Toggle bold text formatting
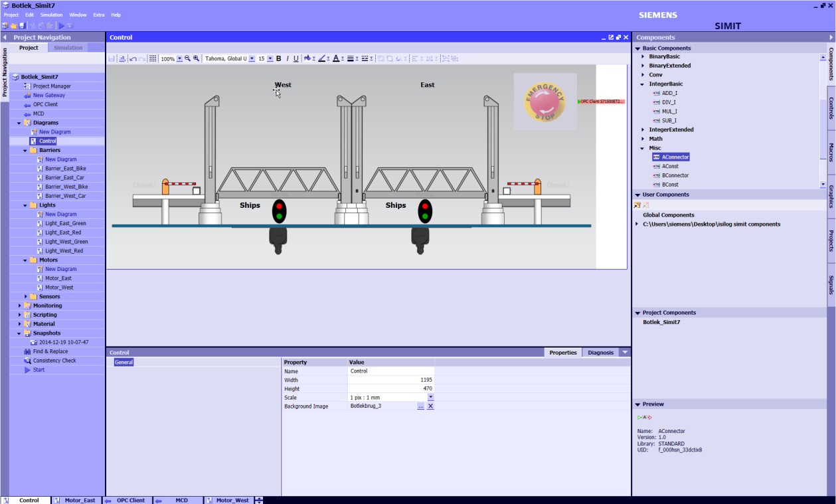Viewport: 836px width, 504px height. (279, 58)
